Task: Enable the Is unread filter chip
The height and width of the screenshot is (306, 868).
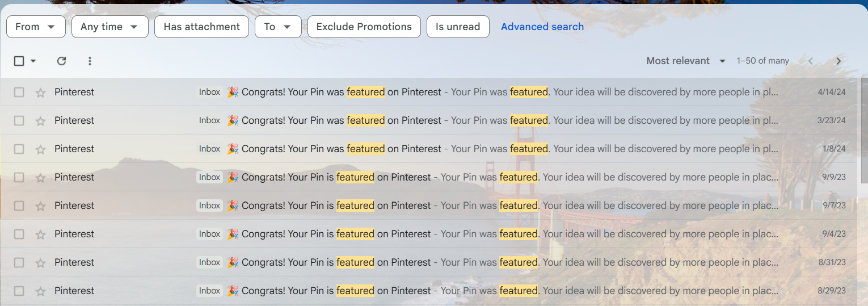Action: coord(458,27)
